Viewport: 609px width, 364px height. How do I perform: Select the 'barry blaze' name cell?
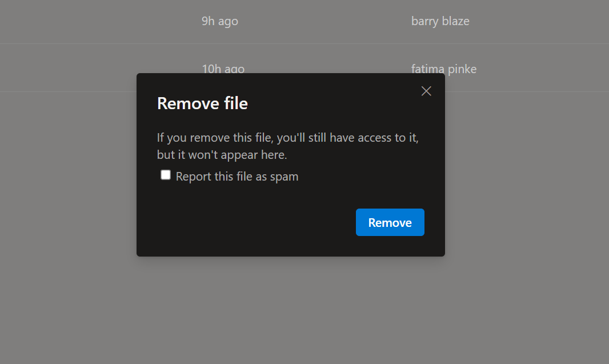(440, 21)
